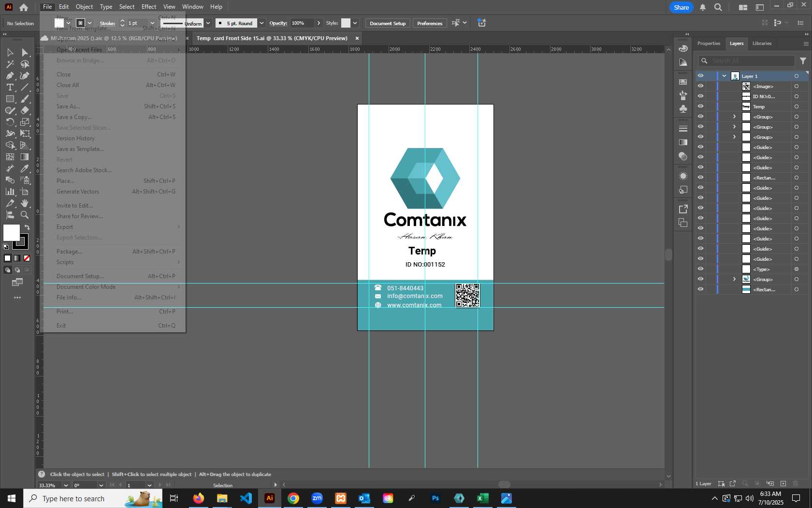Click the Preferences button

(x=430, y=23)
